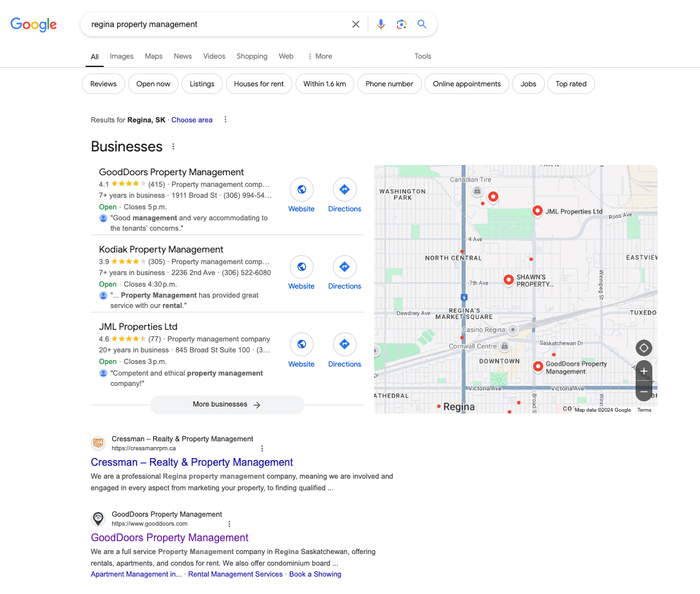Switch to the News tab
This screenshot has width=700, height=594.
pyautogui.click(x=183, y=56)
